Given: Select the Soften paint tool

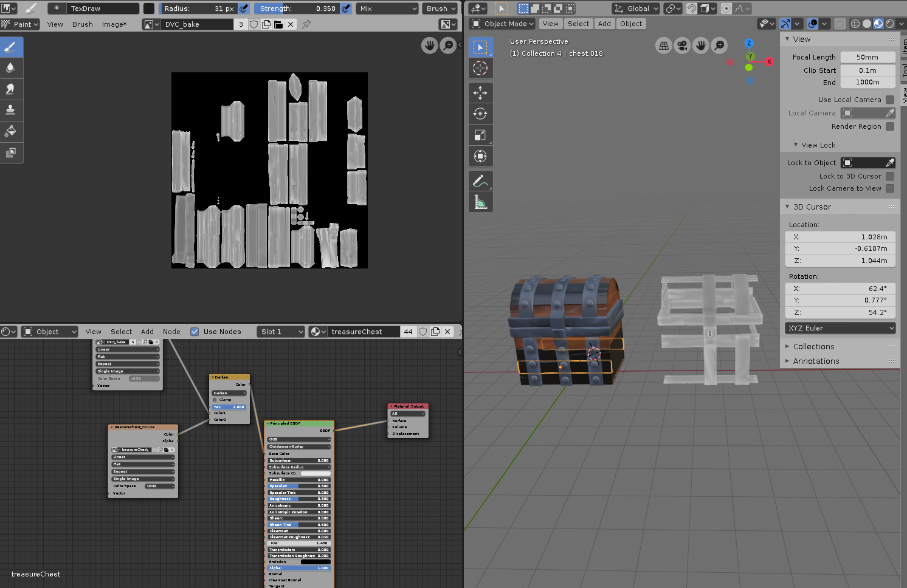Looking at the screenshot, I should (11, 68).
